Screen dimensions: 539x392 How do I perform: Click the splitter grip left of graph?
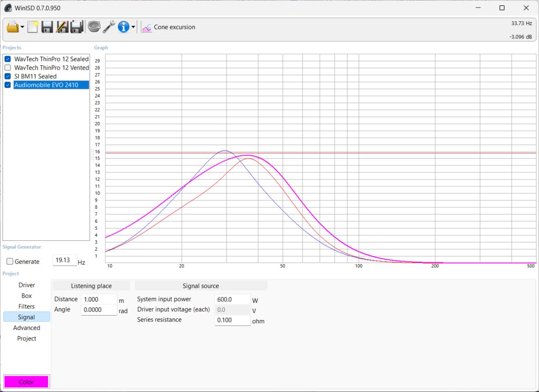pyautogui.click(x=92, y=155)
